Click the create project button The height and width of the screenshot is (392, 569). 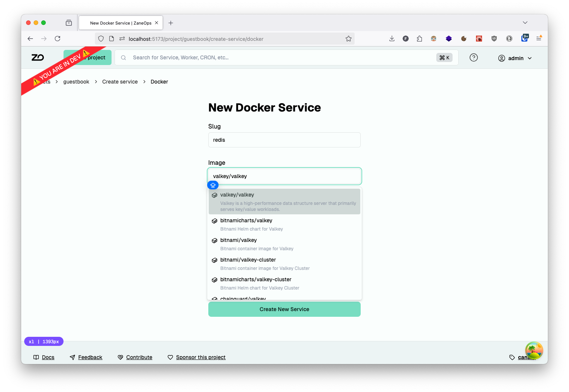[87, 57]
